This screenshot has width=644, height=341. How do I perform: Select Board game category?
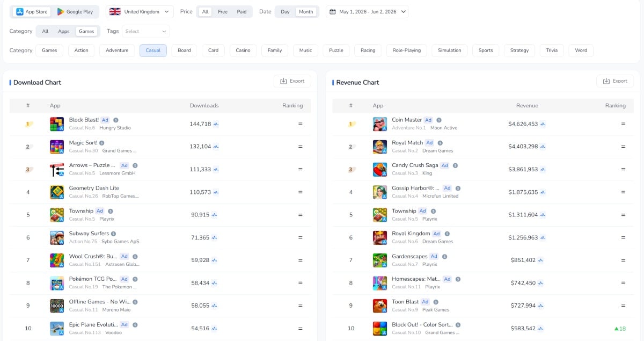click(184, 50)
